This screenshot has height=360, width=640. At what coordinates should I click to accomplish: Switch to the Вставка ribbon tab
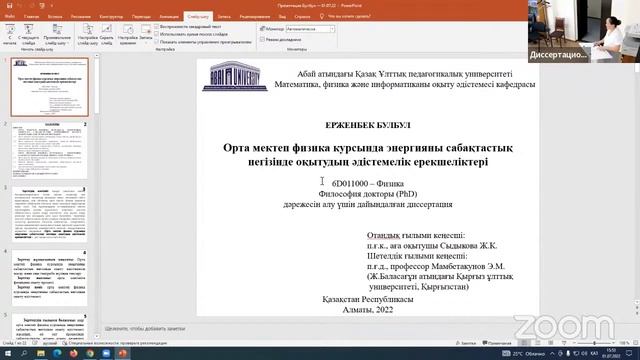tap(55, 17)
